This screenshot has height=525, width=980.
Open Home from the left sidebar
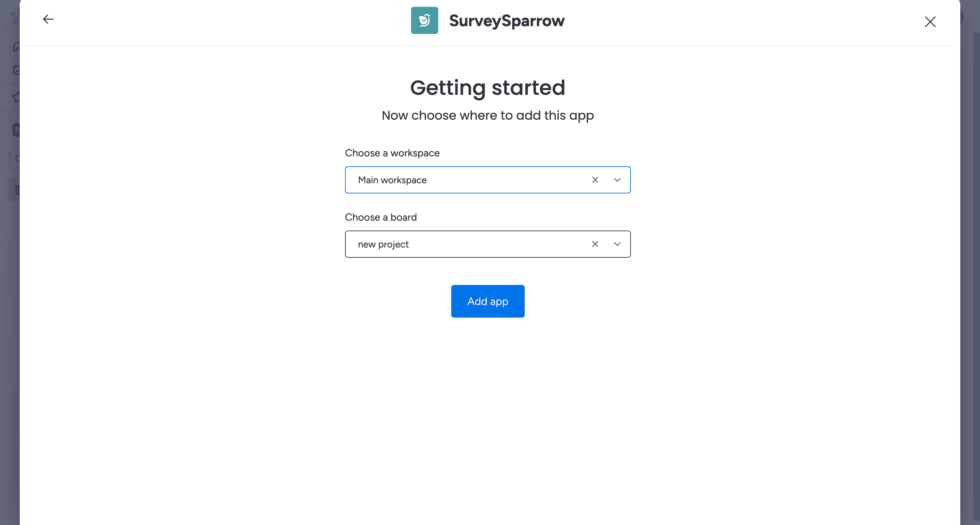[x=16, y=46]
